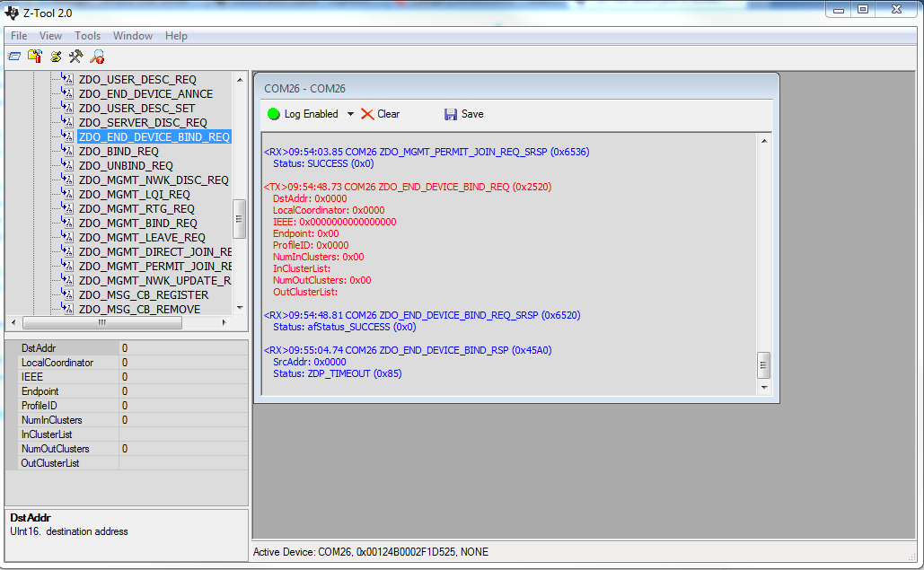Viewport: 924px width, 570px height.
Task: Click the first toolbar icon (blue window)
Action: click(14, 57)
